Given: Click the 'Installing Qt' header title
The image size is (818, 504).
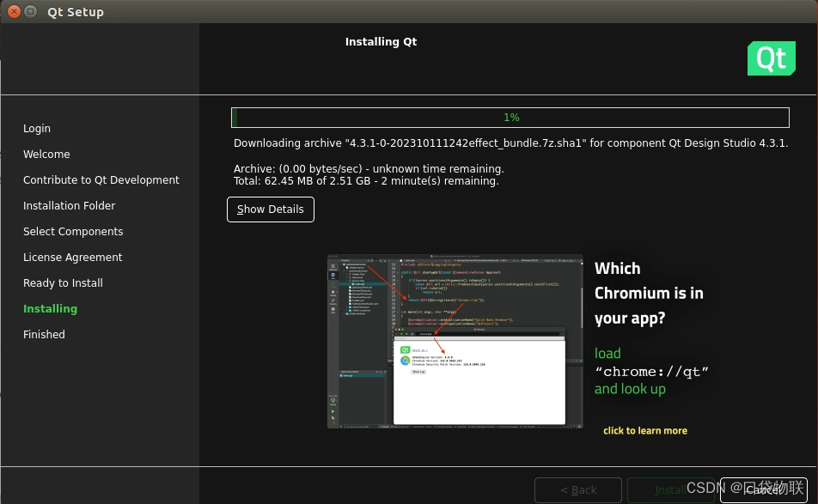Looking at the screenshot, I should (x=381, y=42).
